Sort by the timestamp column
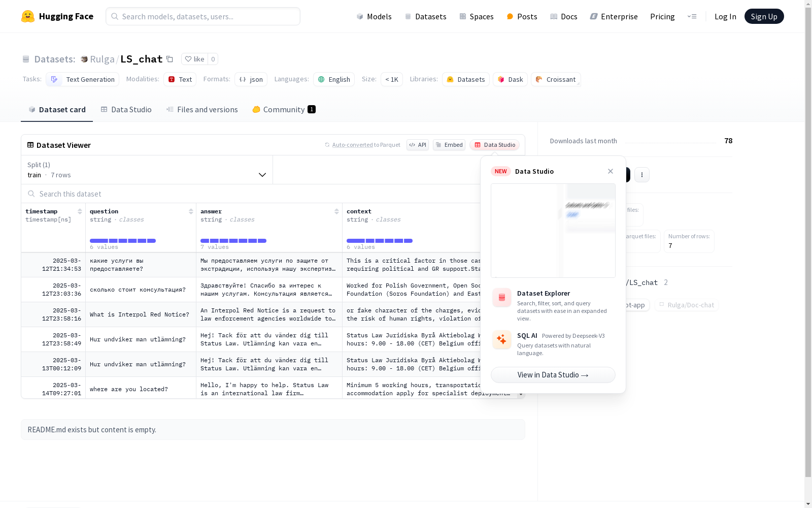Screen dimensions: 812x508 (x=80, y=211)
